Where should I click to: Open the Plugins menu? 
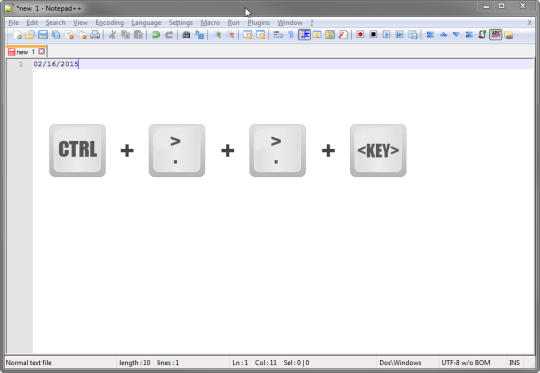(258, 23)
